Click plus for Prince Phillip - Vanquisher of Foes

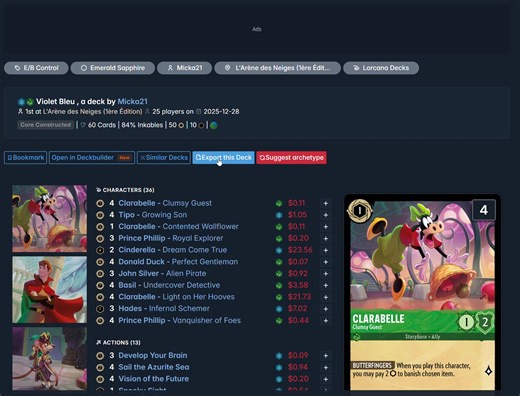coord(326,321)
